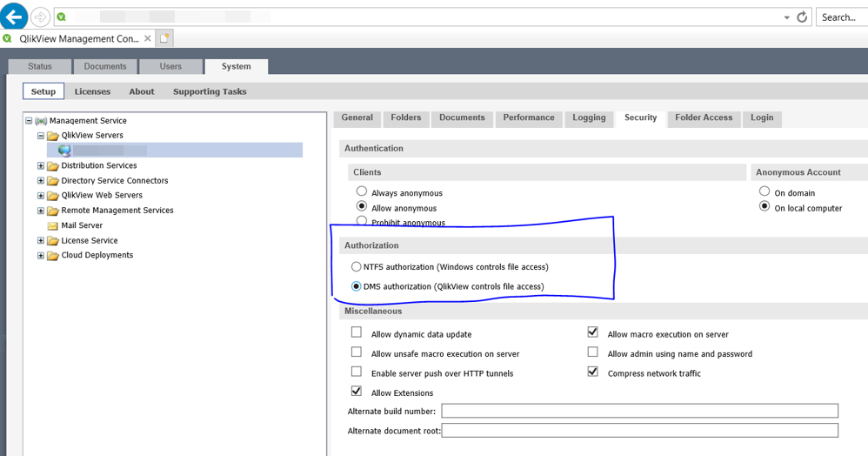Click Distribution Services folder icon
The image size is (868, 456).
(52, 165)
